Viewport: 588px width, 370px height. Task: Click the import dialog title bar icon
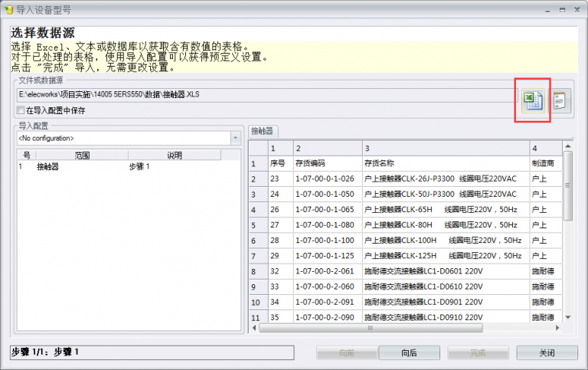click(8, 10)
